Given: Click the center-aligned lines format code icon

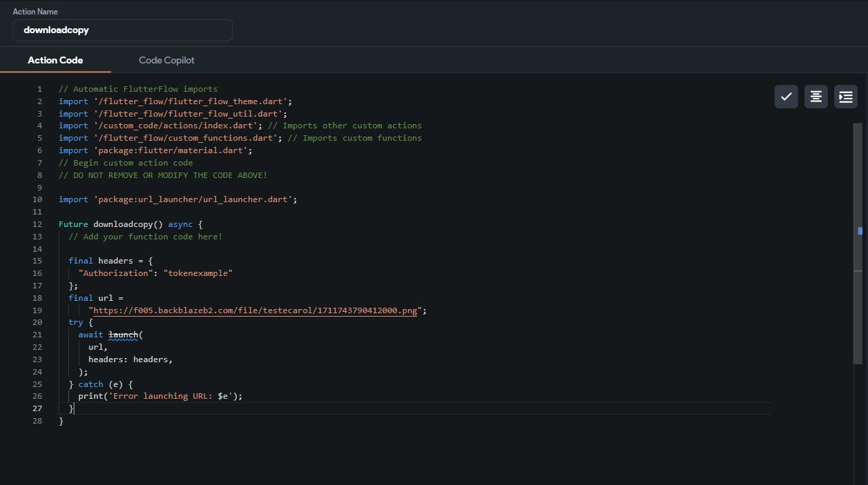Looking at the screenshot, I should click(816, 97).
